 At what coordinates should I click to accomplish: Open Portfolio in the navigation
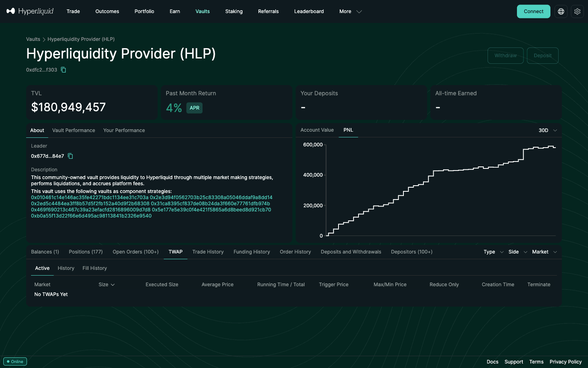tap(145, 11)
